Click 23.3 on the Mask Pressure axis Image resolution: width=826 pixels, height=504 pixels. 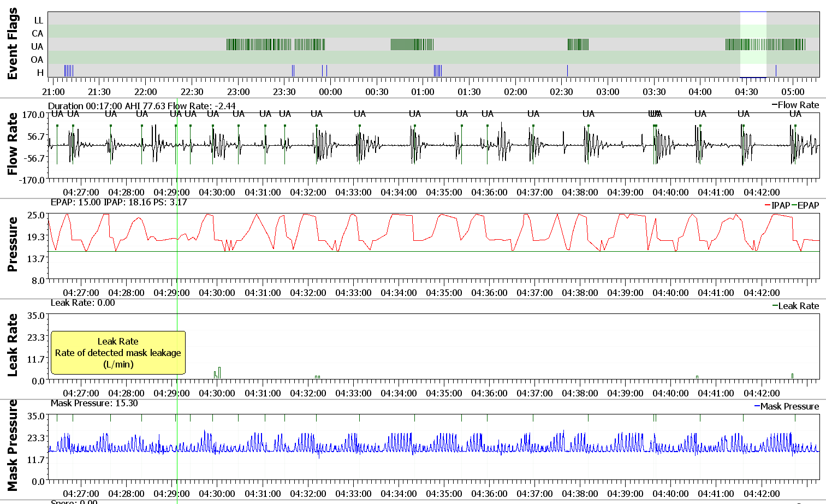35,438
